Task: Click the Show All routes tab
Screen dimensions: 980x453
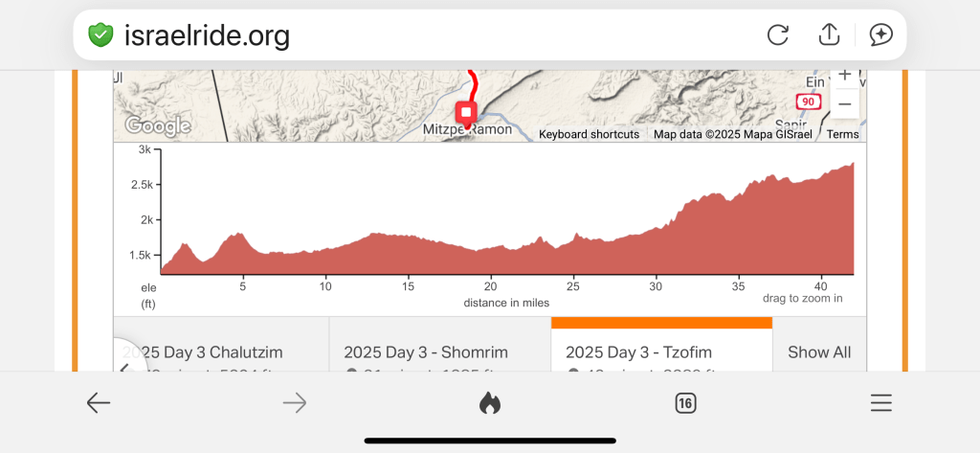Action: [x=819, y=351]
